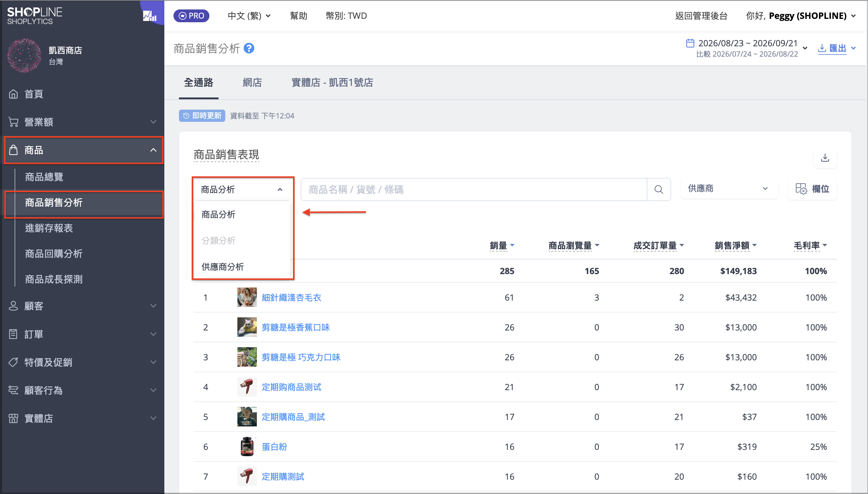Click the Shoplytics chart logo icon
Image resolution: width=868 pixels, height=494 pixels.
[149, 16]
